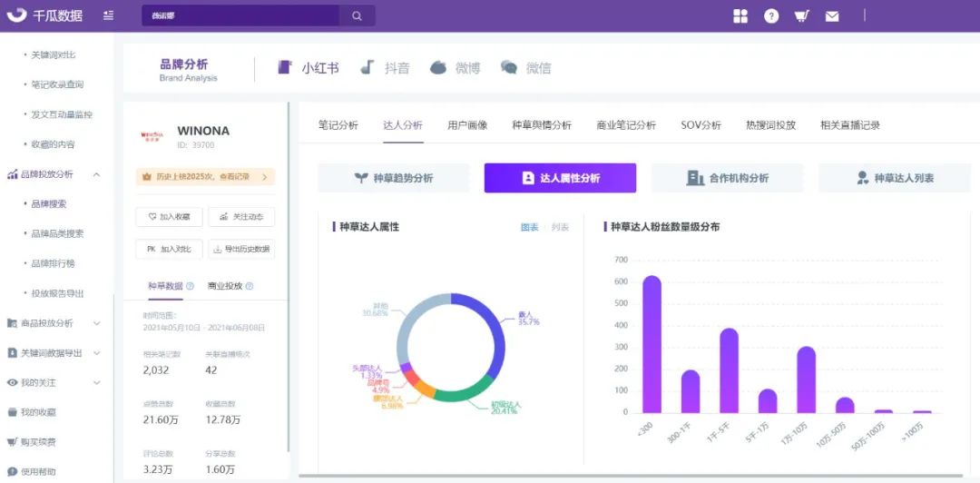Select the 微博 platform tab
Screen dimensions: 980x483
(x=455, y=68)
